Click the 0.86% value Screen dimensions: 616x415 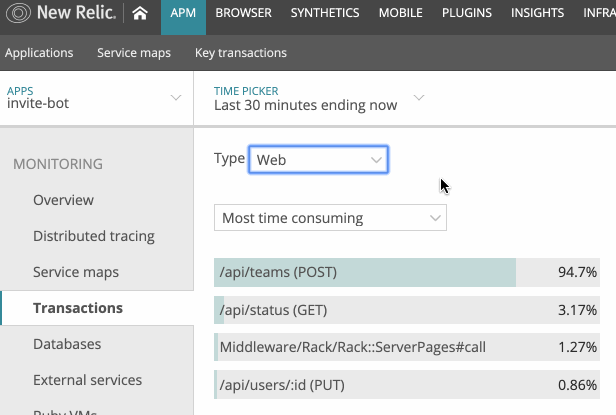578,385
